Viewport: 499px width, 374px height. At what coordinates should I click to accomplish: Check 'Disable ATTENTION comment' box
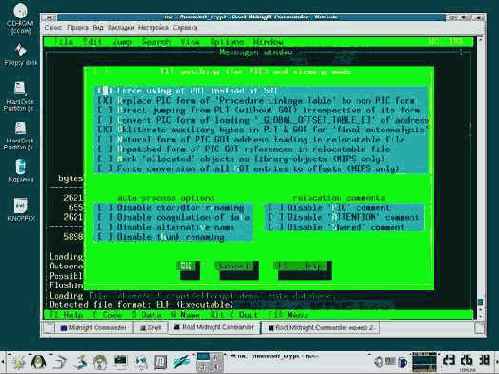coord(276,218)
